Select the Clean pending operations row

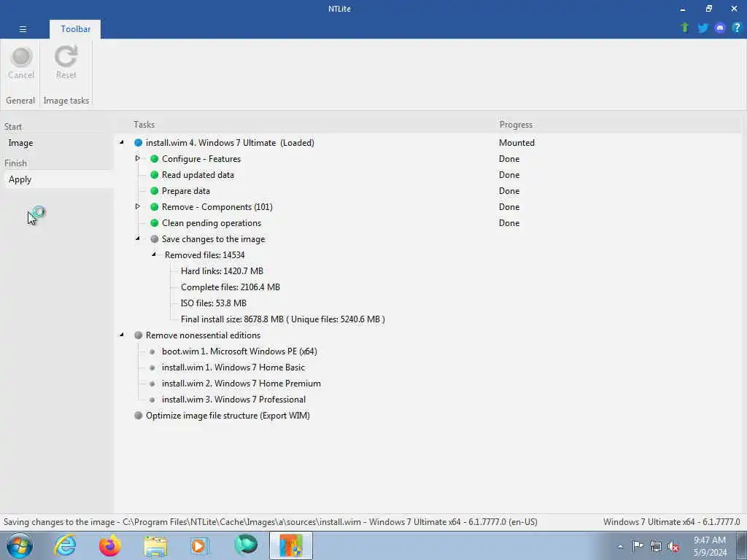[x=212, y=223]
